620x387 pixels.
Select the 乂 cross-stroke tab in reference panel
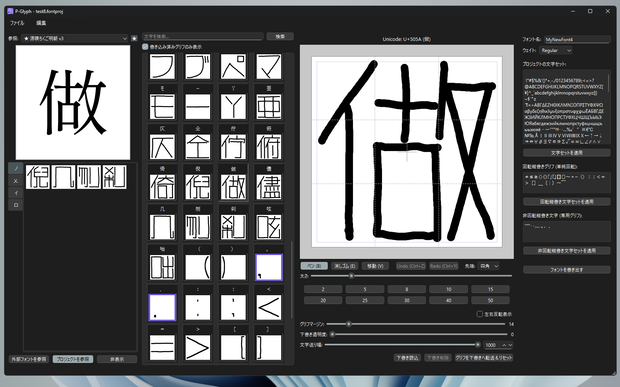tap(16, 181)
